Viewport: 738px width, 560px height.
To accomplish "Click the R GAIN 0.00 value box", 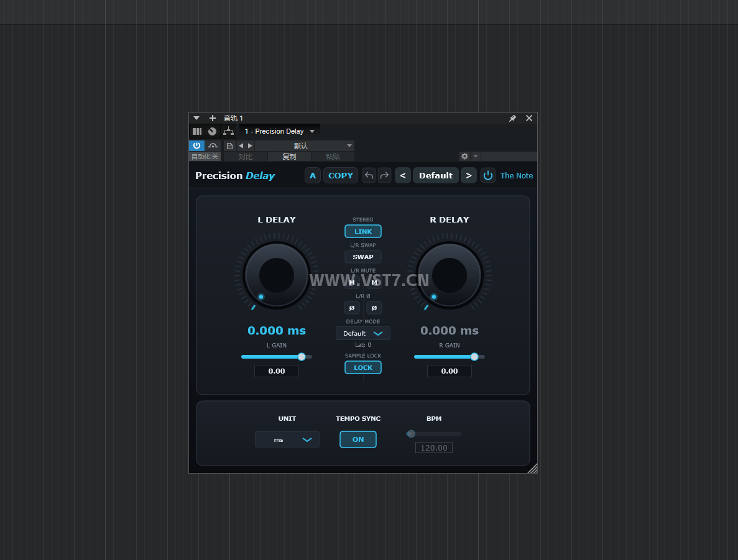I will [450, 371].
